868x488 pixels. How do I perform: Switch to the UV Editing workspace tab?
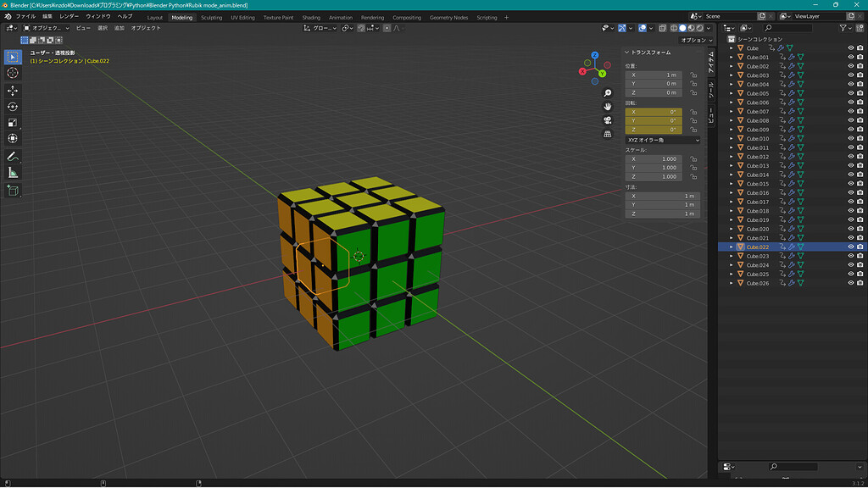(243, 16)
